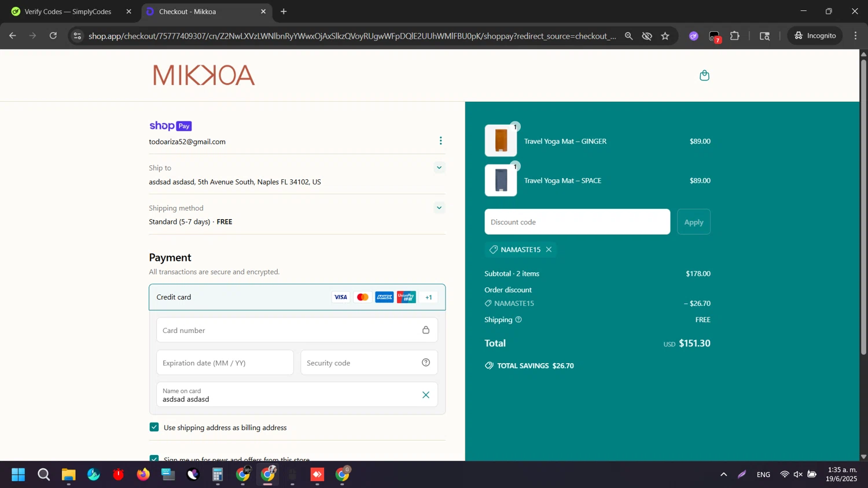Viewport: 868px width, 488px height.
Task: Close the Checkout - Mikkoa tab
Action: [263, 12]
